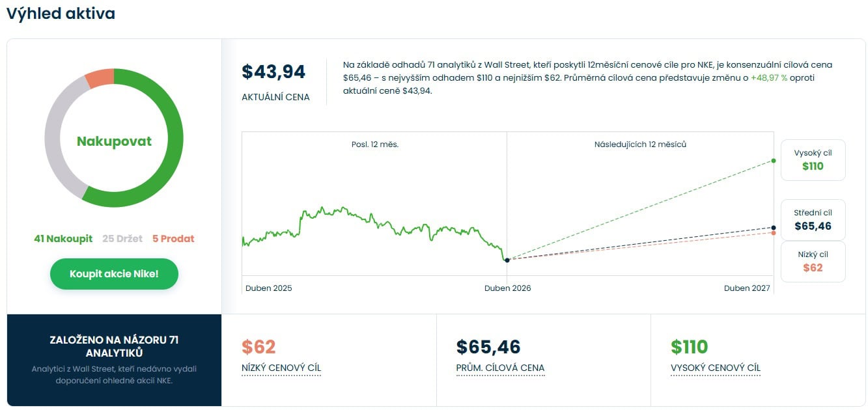Click the Nakupovat label in the donut center
868x410 pixels.
114,141
